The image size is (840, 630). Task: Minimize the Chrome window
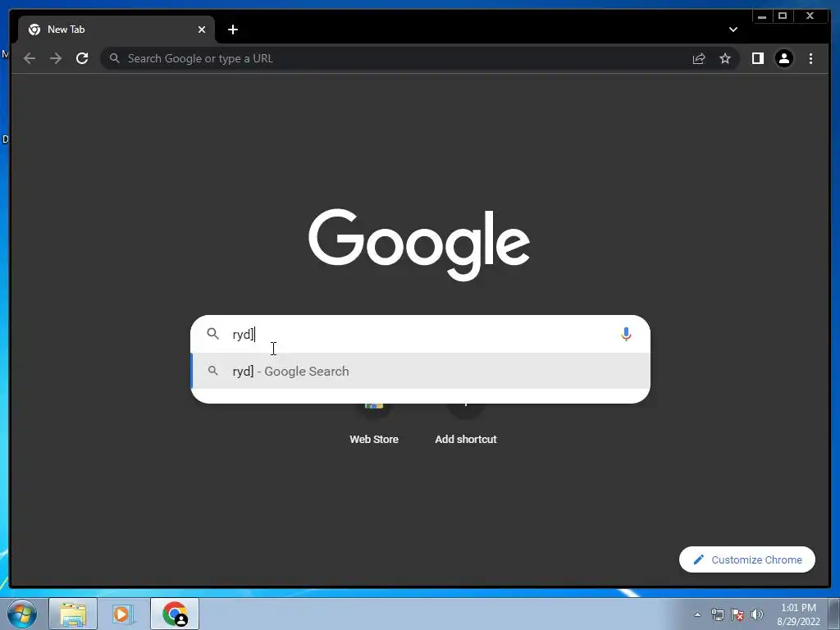click(762, 16)
